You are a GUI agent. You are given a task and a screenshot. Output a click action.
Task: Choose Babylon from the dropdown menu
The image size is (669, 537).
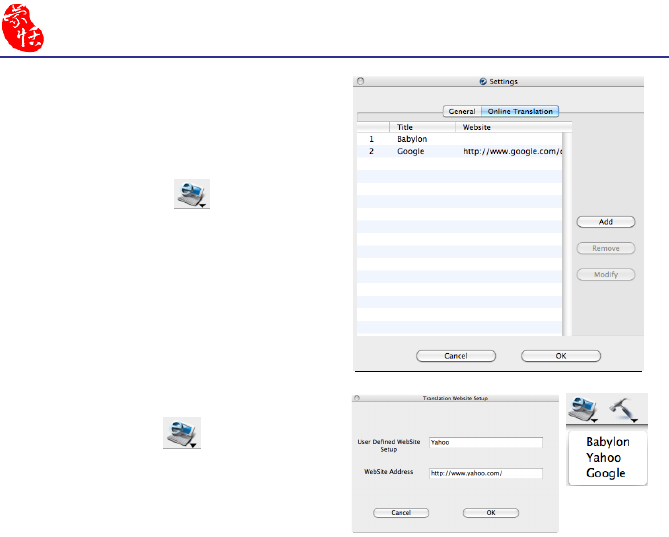point(608,442)
